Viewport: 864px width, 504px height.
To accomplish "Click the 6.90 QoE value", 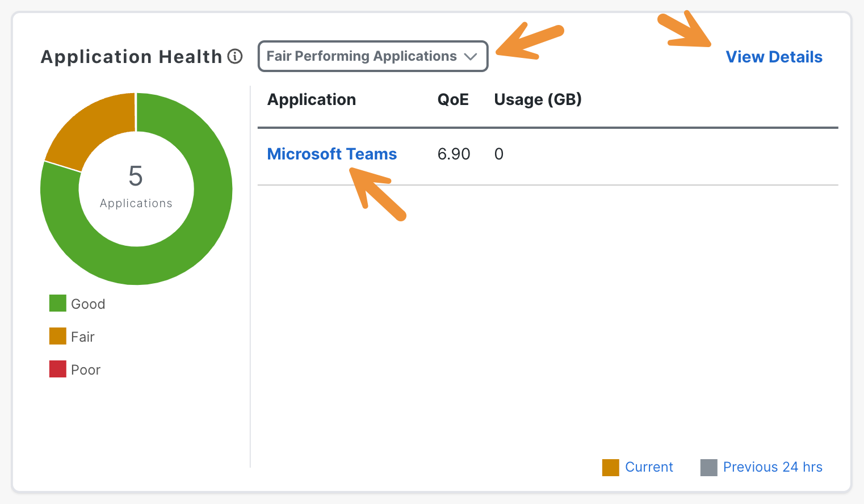I will click(x=454, y=154).
